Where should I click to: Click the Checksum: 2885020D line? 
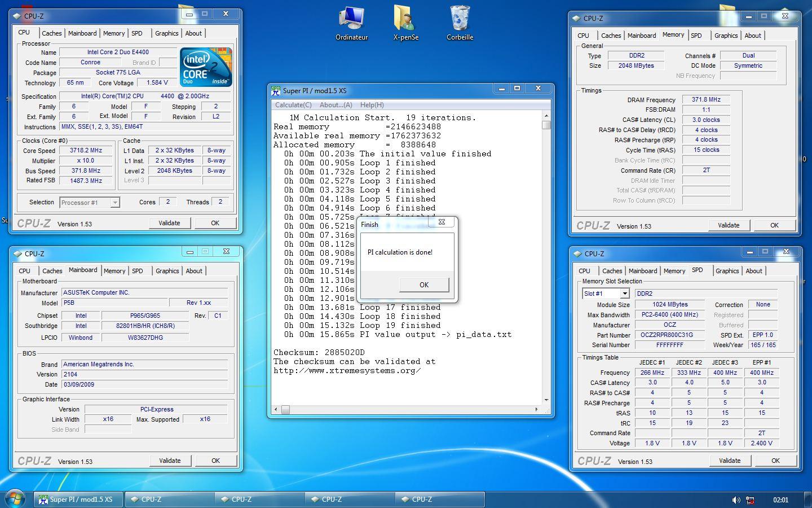(x=319, y=352)
